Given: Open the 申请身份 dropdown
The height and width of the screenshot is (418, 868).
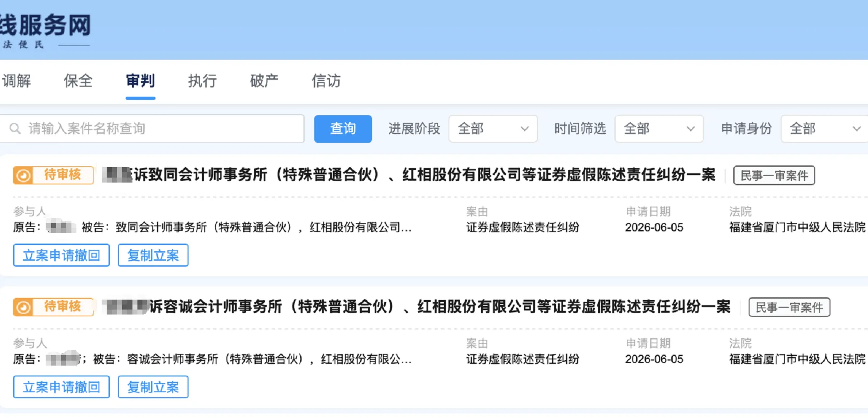Looking at the screenshot, I should (x=824, y=129).
